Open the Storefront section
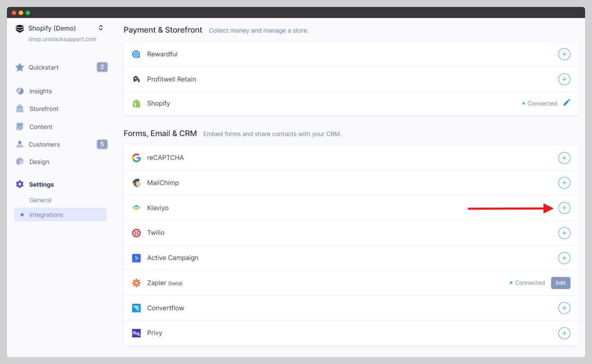 (44, 109)
